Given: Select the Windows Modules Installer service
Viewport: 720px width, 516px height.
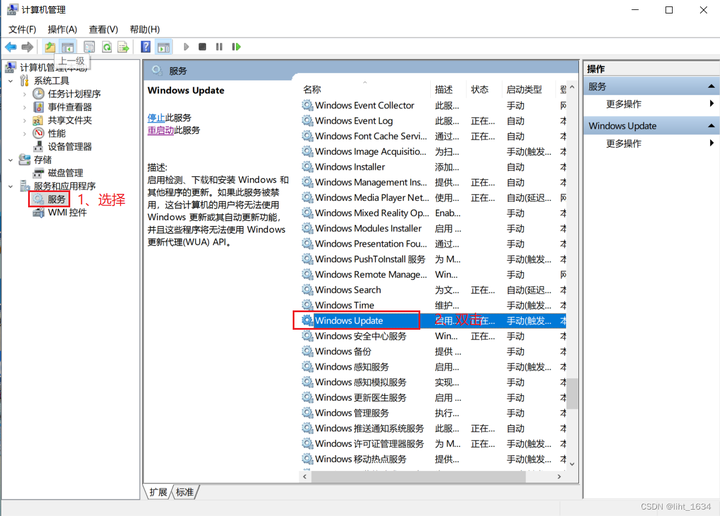Looking at the screenshot, I should pyautogui.click(x=433, y=229).
